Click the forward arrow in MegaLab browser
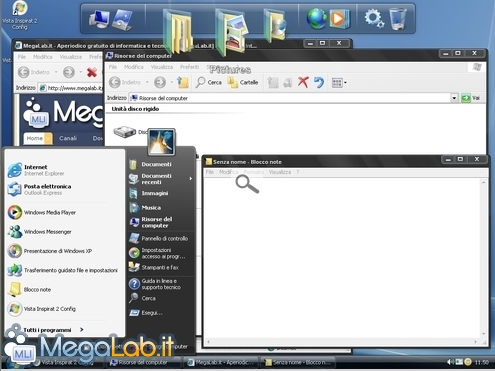Image resolution: width=495 pixels, height=371 pixels. click(x=69, y=72)
